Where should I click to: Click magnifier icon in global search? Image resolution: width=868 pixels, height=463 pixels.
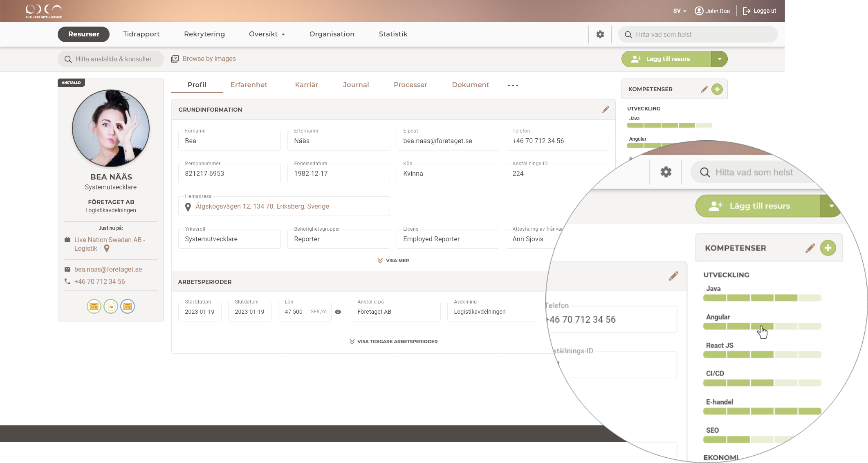tap(628, 35)
